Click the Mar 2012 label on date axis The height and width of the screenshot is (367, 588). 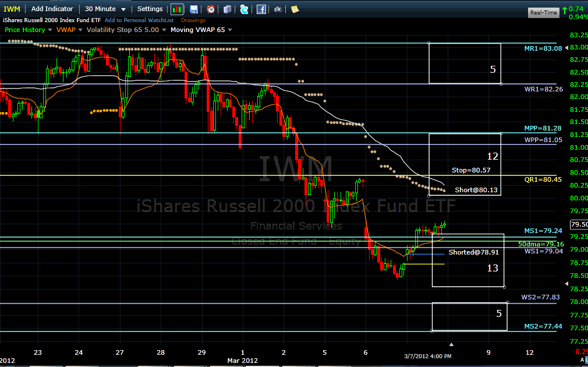[242, 361]
